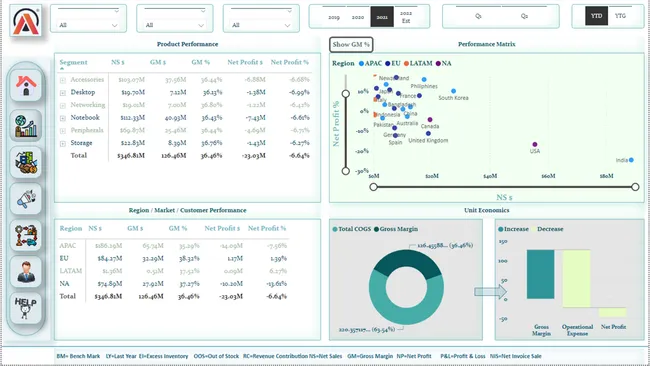650x366 pixels.
Task: Select the 2020 year tile
Action: pos(358,17)
